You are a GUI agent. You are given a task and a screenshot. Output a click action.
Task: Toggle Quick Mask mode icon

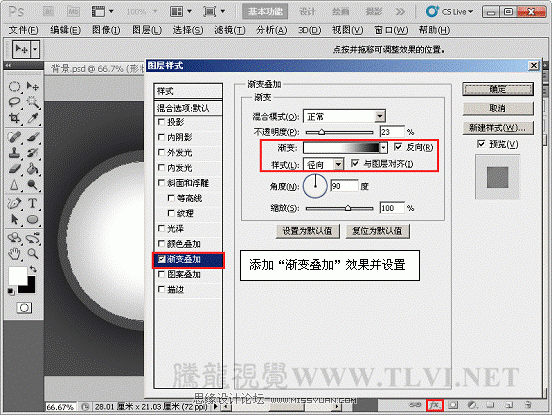(24, 308)
